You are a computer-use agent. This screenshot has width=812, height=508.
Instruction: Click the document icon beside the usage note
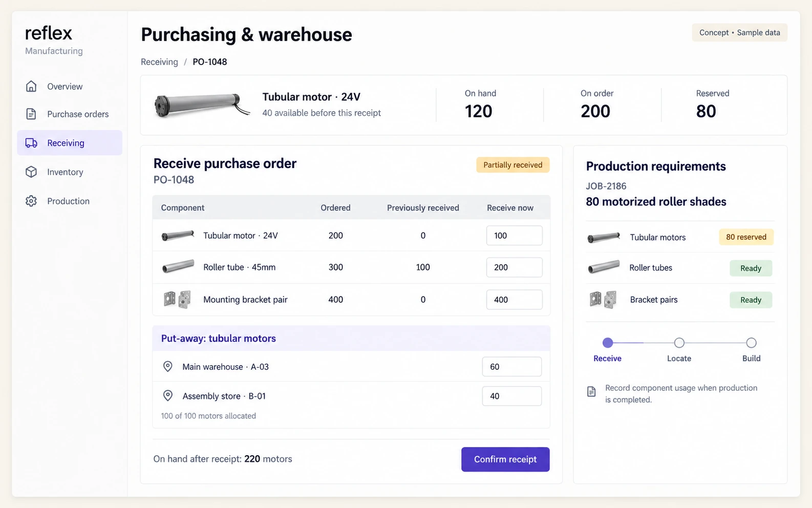(591, 392)
